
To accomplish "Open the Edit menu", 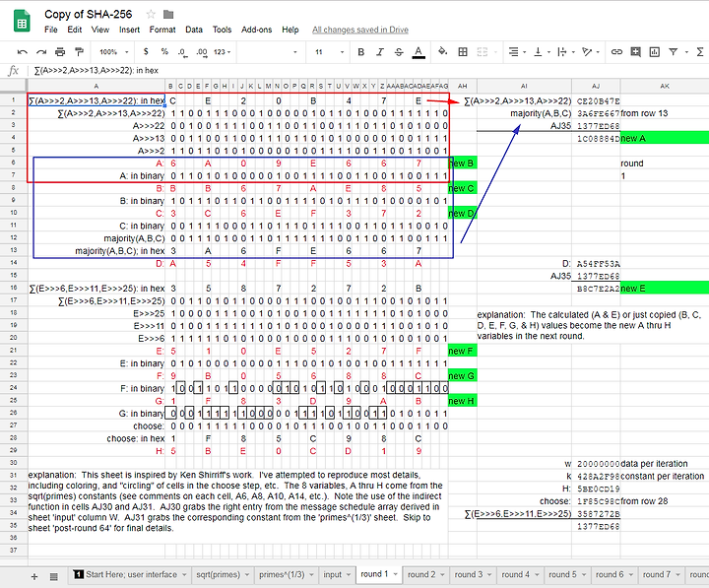I will click(x=74, y=30).
